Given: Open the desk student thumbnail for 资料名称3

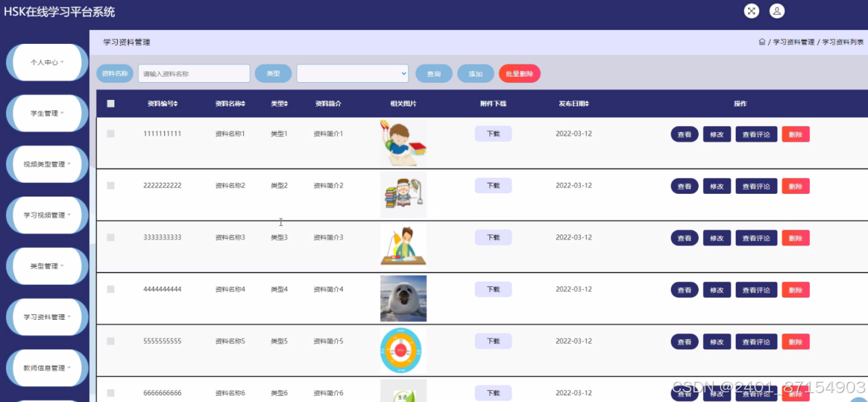Looking at the screenshot, I should [x=404, y=247].
